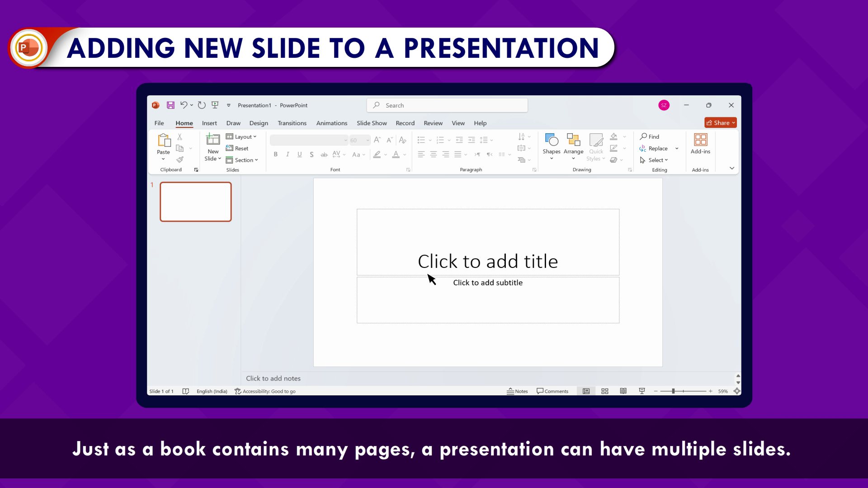Switch to Slide Sorter view icon
The width and height of the screenshot is (868, 488).
point(605,391)
